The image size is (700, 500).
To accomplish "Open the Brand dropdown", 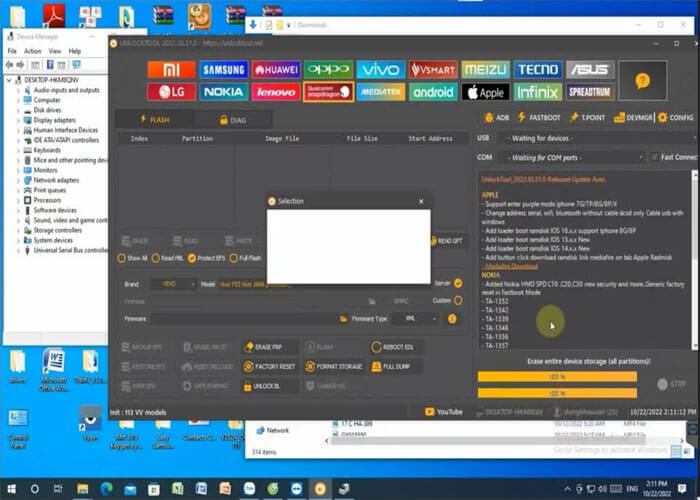I will click(174, 284).
